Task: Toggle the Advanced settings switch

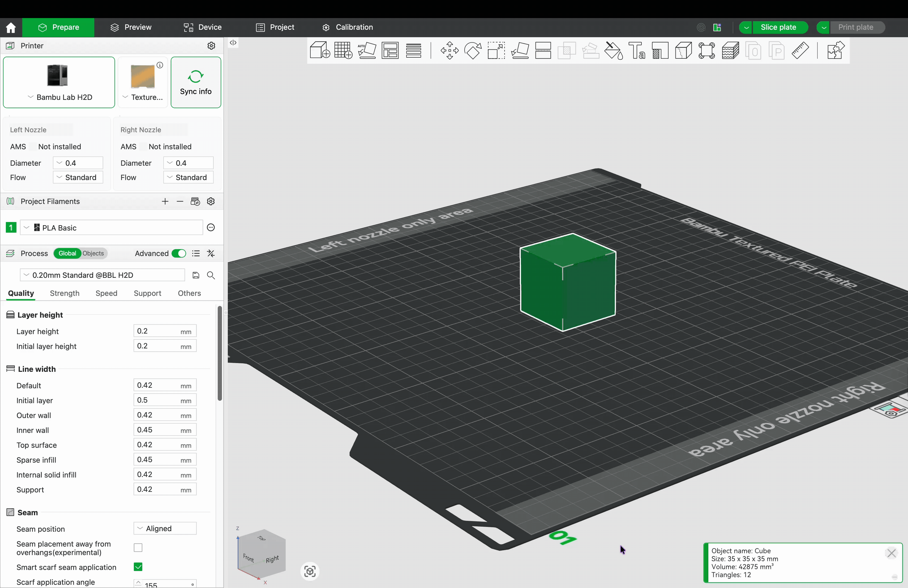Action: click(x=179, y=253)
